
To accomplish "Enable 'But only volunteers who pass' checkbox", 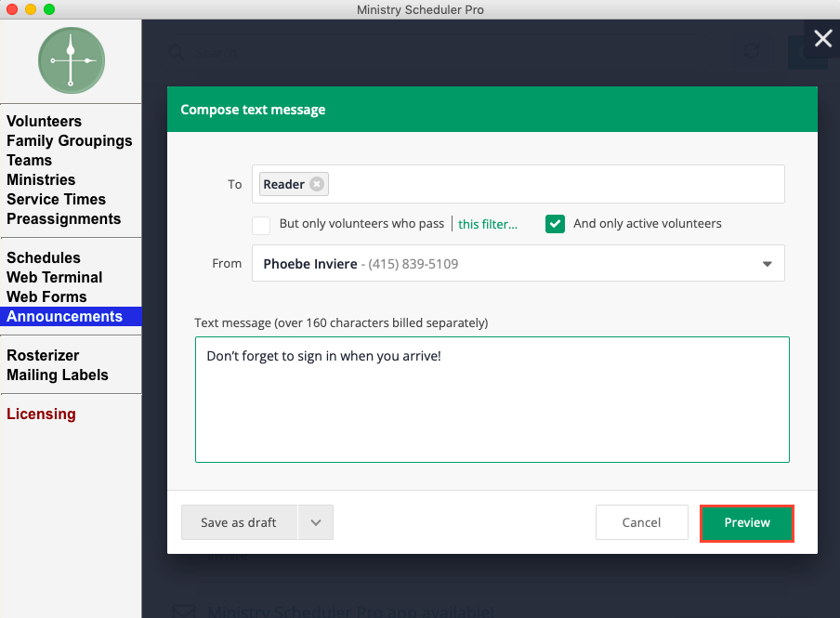I will (261, 224).
